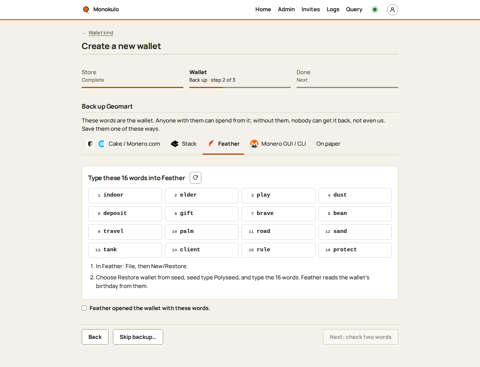Viewport: 480px width, 367px height.
Task: Click the Monero GUI orange icon
Action: click(x=254, y=144)
